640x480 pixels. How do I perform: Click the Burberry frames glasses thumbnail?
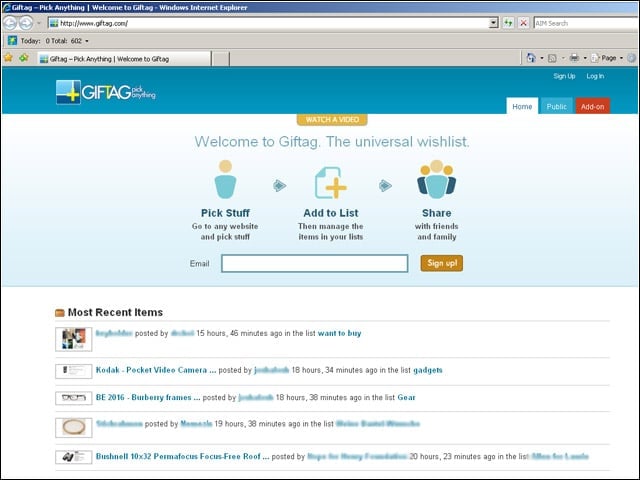tap(74, 398)
